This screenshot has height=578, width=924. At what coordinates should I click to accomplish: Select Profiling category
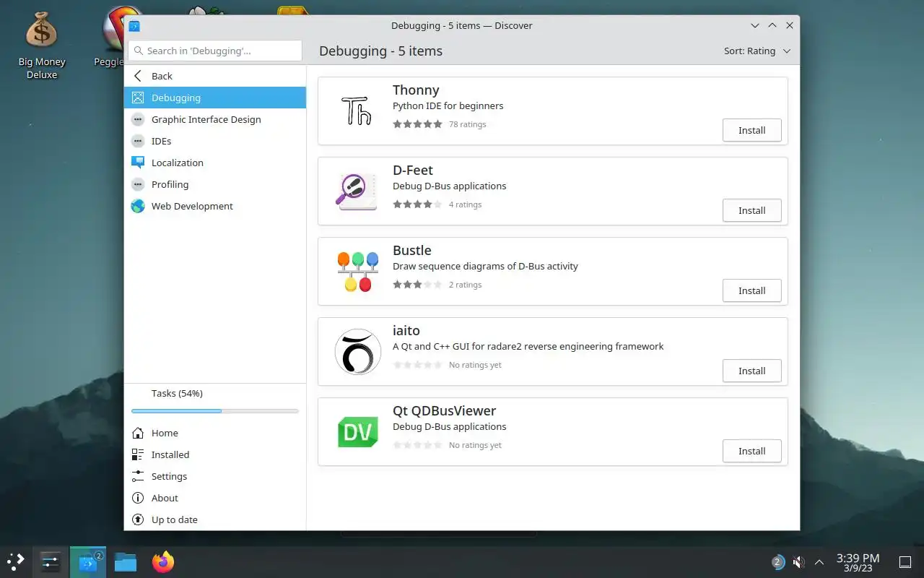tap(215, 184)
